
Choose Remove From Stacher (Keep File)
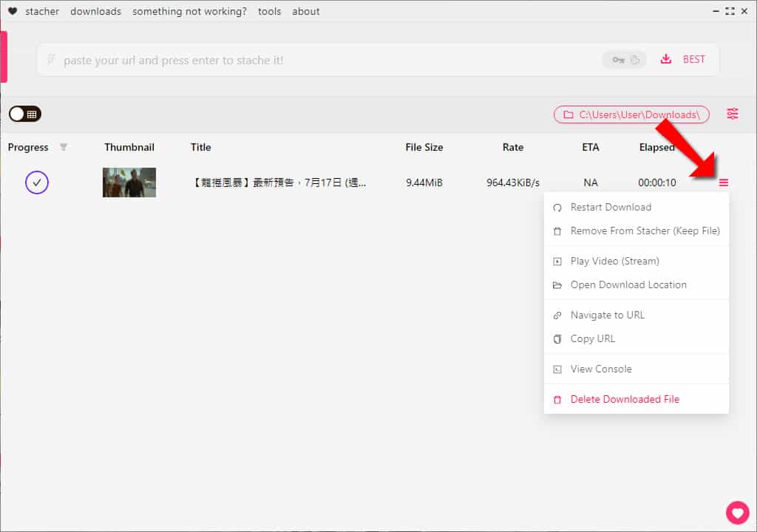[x=637, y=231]
